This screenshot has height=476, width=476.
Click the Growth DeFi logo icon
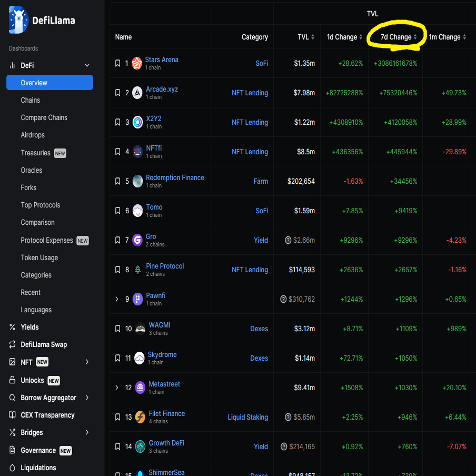[140, 447]
